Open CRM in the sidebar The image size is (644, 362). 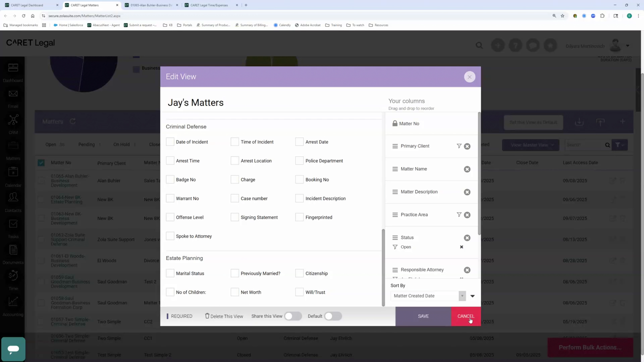[x=13, y=125]
